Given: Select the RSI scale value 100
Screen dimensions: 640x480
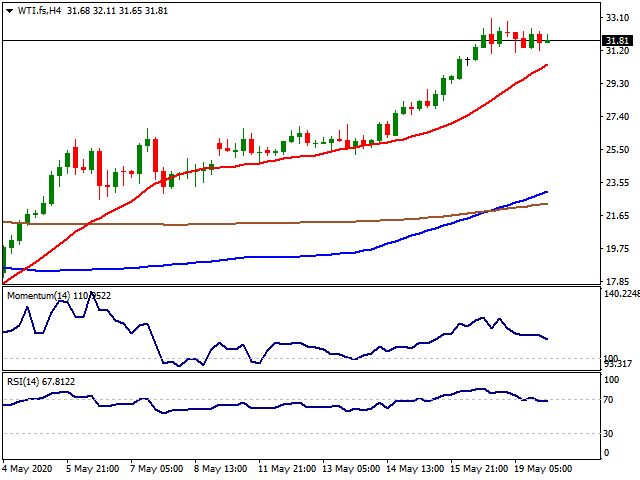Looking at the screenshot, I should pos(611,380).
